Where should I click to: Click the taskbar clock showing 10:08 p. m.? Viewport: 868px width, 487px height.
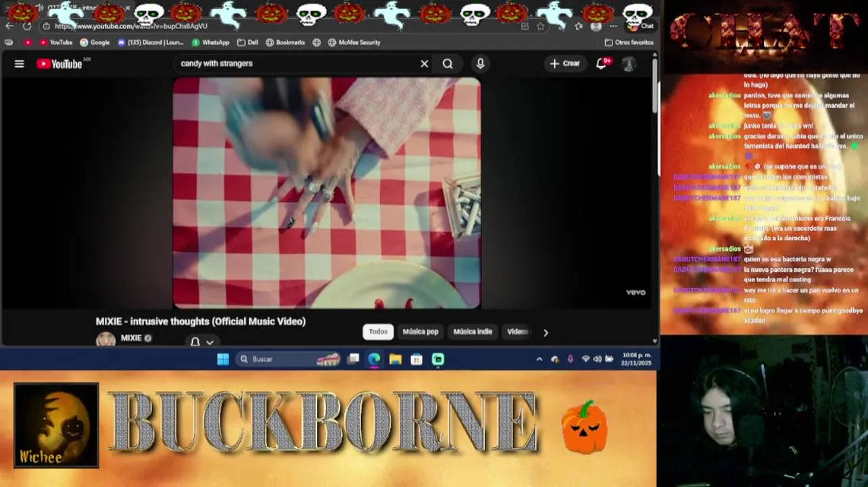pos(636,359)
